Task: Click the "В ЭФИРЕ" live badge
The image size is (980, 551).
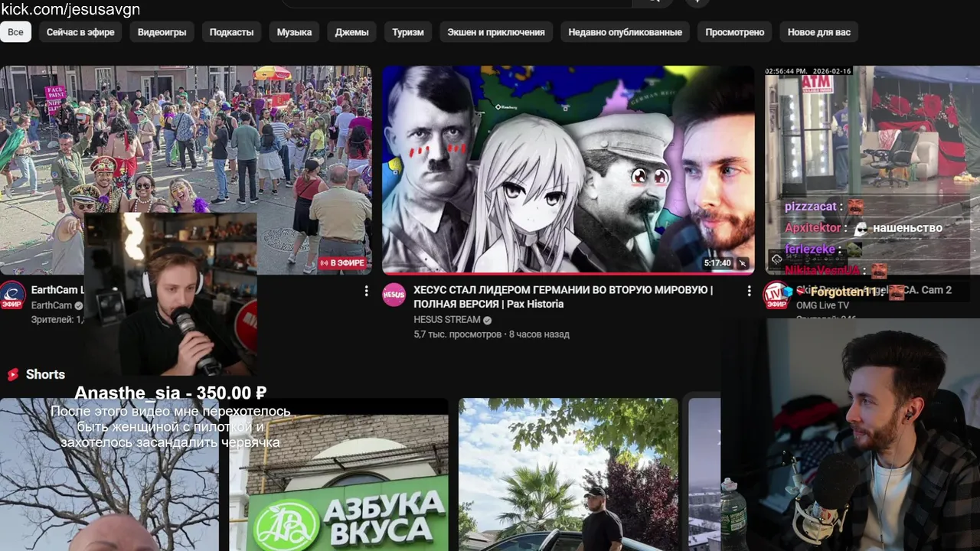Action: (x=341, y=263)
